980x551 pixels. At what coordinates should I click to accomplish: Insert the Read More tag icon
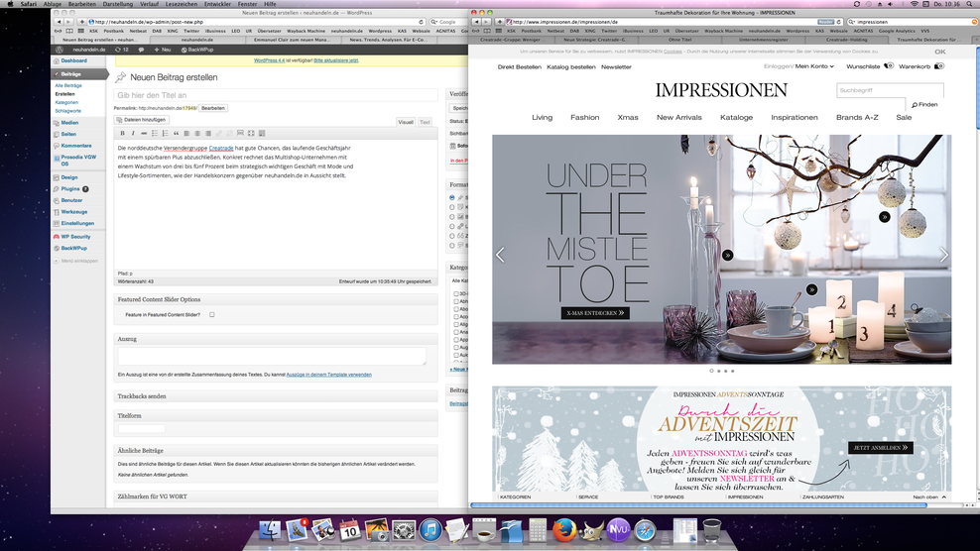[240, 133]
